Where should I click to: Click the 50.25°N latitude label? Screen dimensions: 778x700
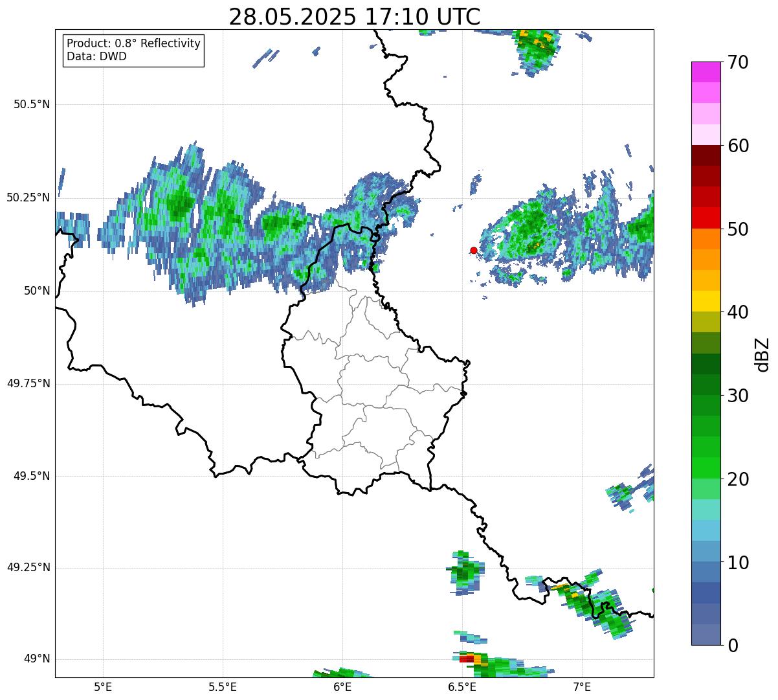(x=28, y=198)
